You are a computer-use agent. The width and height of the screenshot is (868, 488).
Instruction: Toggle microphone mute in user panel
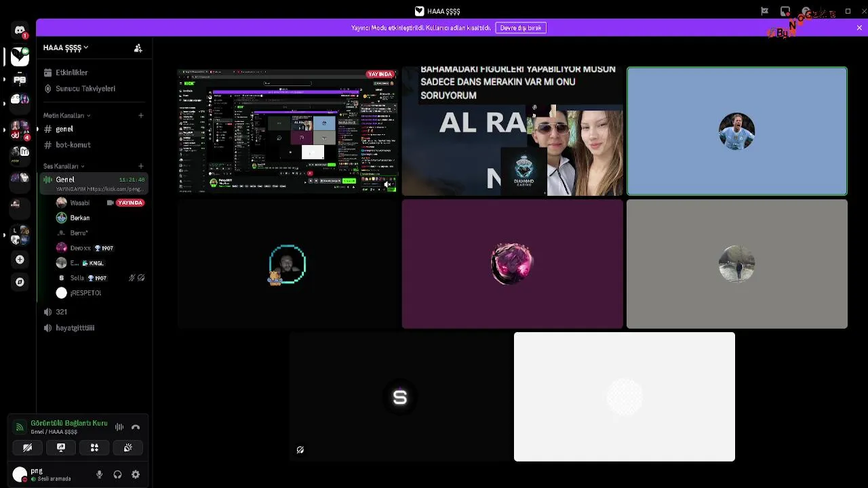pos(100,474)
